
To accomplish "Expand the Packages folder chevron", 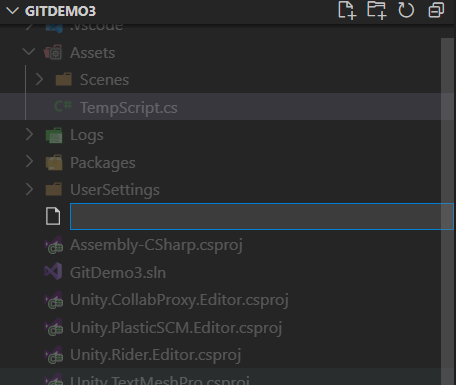I will click(x=29, y=162).
